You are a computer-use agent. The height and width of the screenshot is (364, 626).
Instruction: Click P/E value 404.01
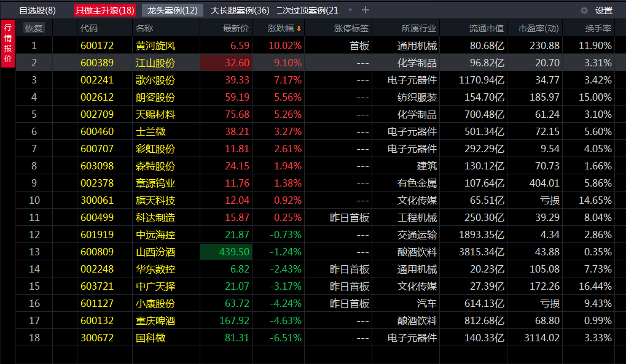(x=544, y=183)
